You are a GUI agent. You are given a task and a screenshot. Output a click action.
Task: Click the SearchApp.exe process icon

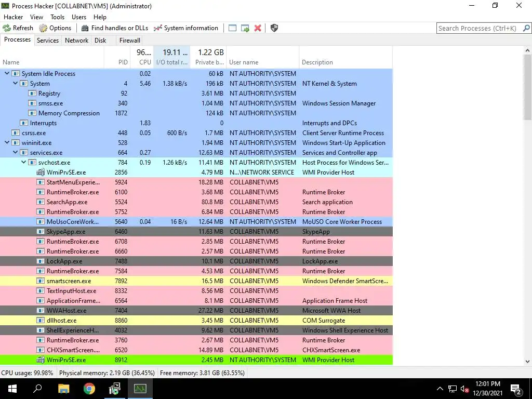(41, 202)
